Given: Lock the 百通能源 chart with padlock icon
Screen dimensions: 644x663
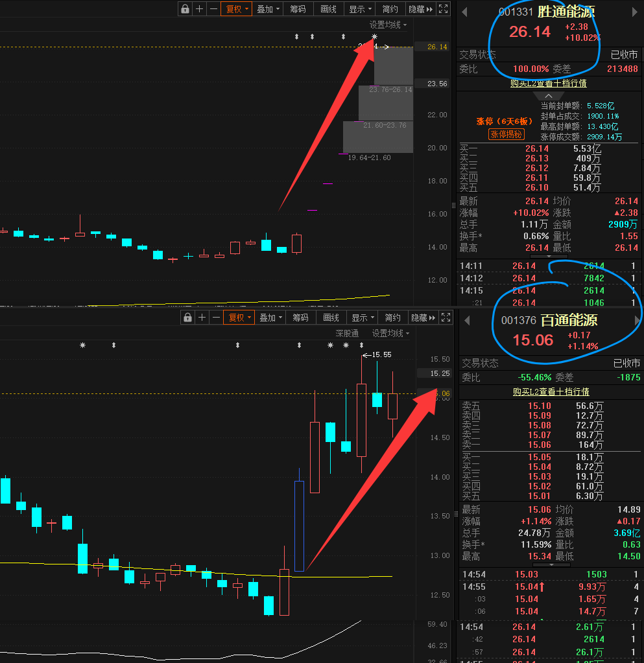Looking at the screenshot, I should coord(187,318).
